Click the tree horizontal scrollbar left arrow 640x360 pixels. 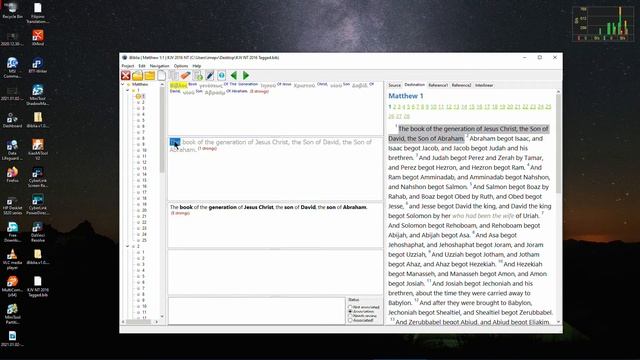[123, 322]
